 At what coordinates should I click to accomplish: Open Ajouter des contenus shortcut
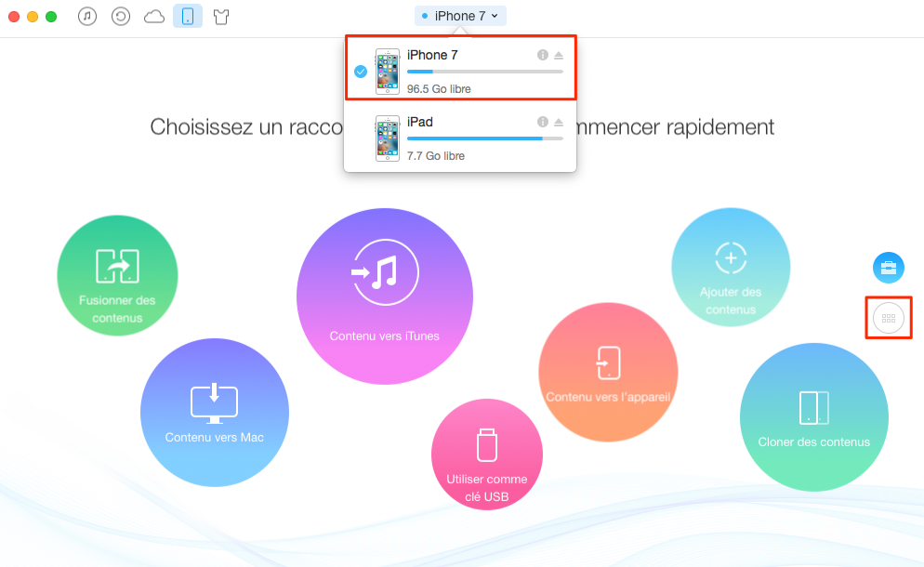tap(731, 267)
